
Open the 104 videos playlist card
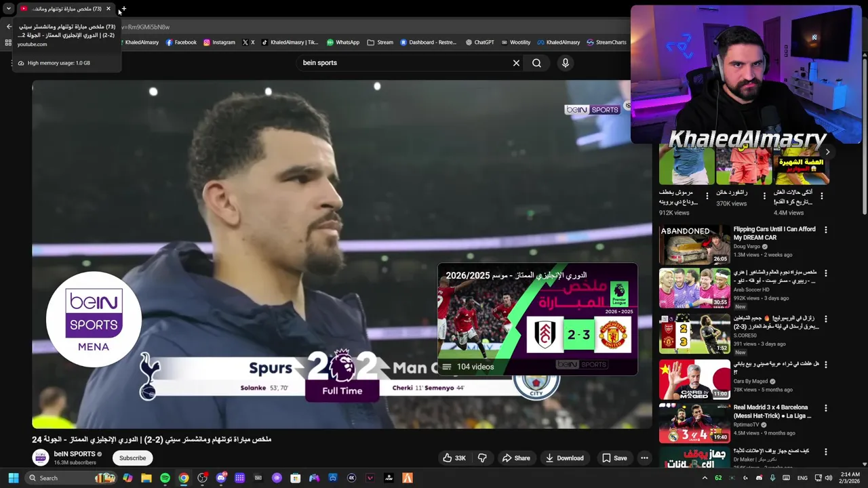click(x=537, y=319)
